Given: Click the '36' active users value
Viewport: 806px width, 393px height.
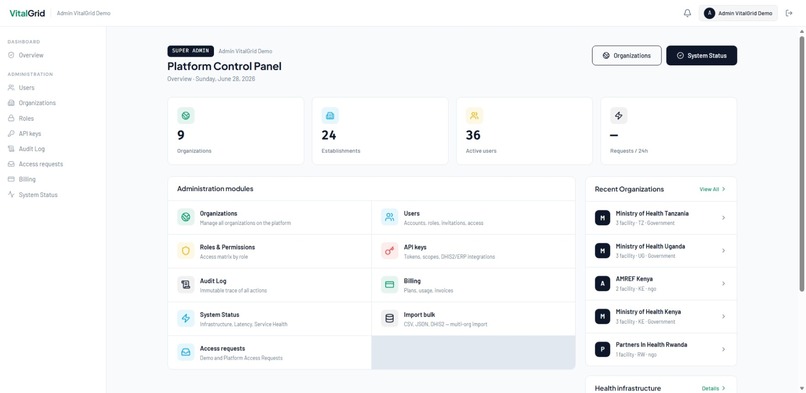Looking at the screenshot, I should click(473, 135).
